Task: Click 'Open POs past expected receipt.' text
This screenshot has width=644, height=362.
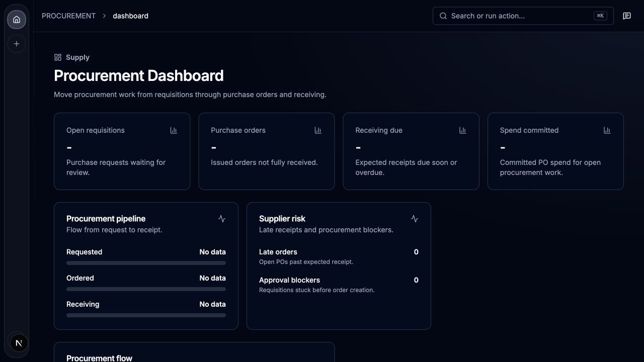Action: 306,262
